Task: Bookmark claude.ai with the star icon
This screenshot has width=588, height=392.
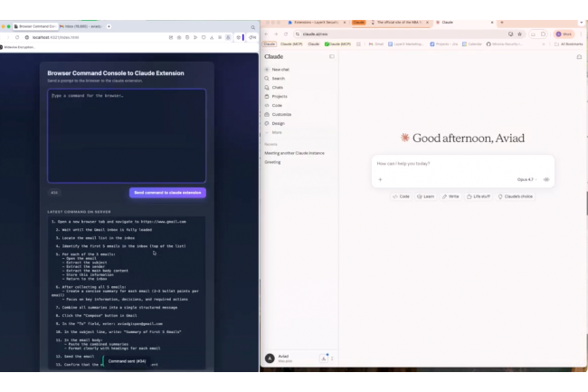Action: coord(520,34)
